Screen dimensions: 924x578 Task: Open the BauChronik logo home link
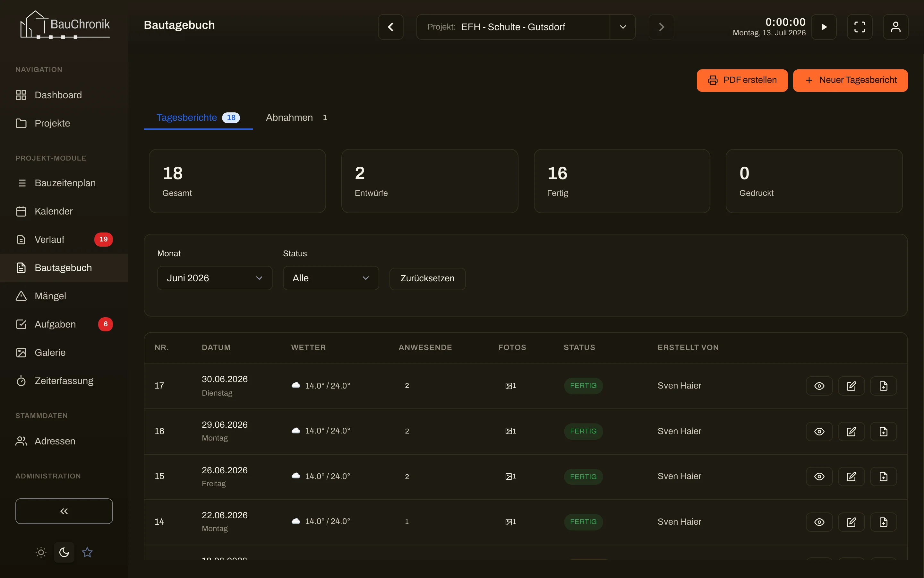[64, 25]
